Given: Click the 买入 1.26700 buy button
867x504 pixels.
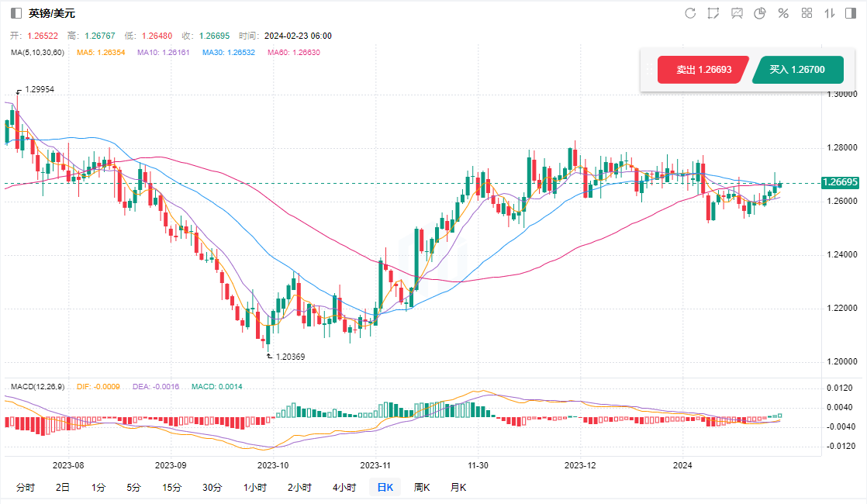Looking at the screenshot, I should click(796, 70).
